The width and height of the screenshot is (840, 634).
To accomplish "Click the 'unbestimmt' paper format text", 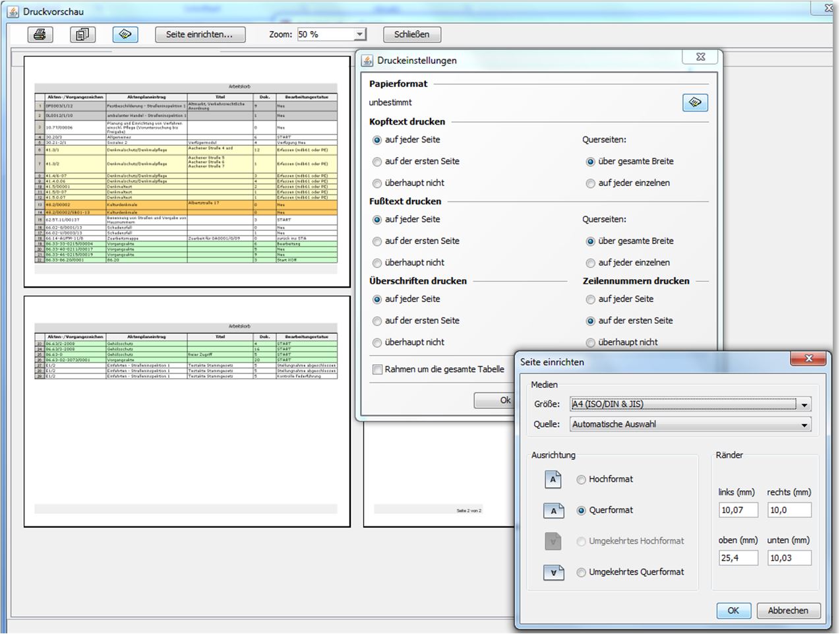I will click(x=390, y=102).
